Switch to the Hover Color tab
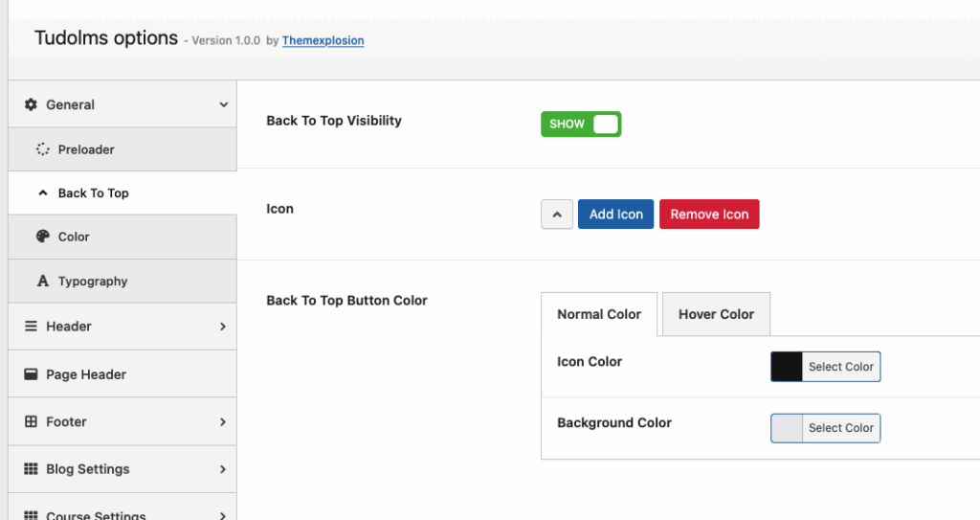Image resolution: width=980 pixels, height=520 pixels. point(716,314)
